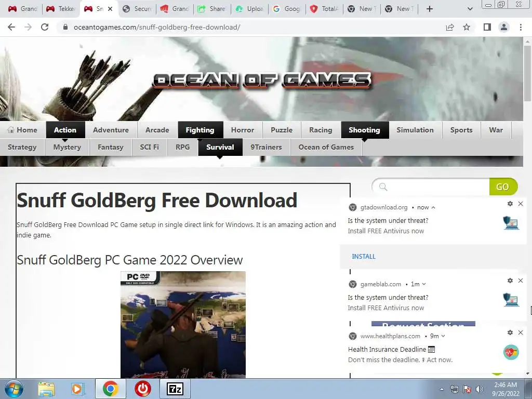
Task: Open the Home menu item
Action: pyautogui.click(x=22, y=130)
